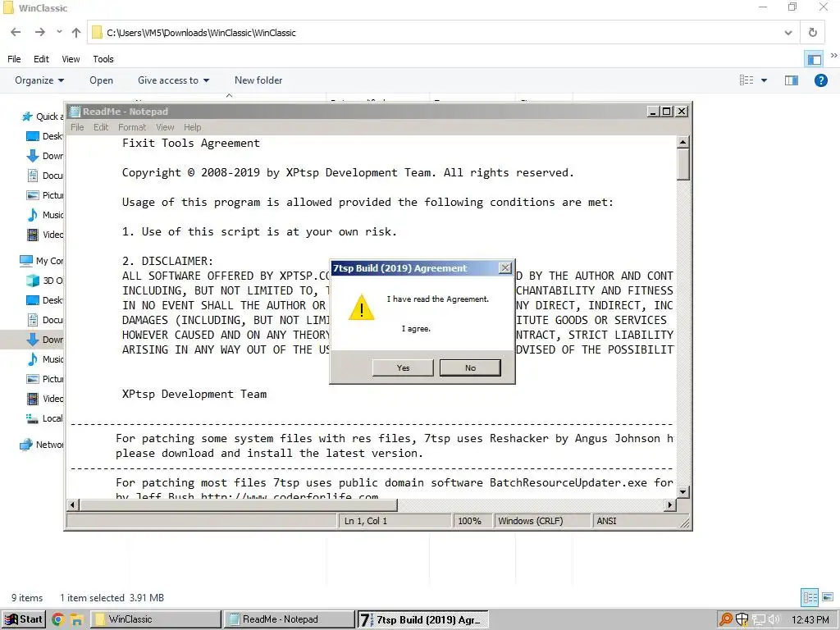Close the 7tsp Build Agreement dialog

(504, 268)
